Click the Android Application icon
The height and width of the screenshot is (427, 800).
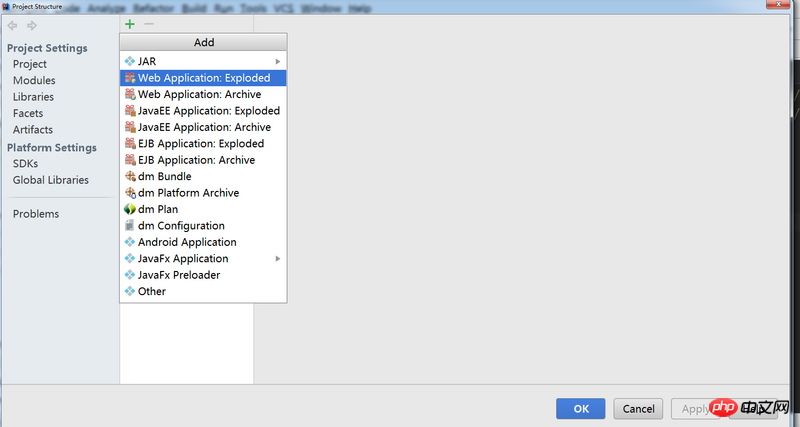coord(129,242)
